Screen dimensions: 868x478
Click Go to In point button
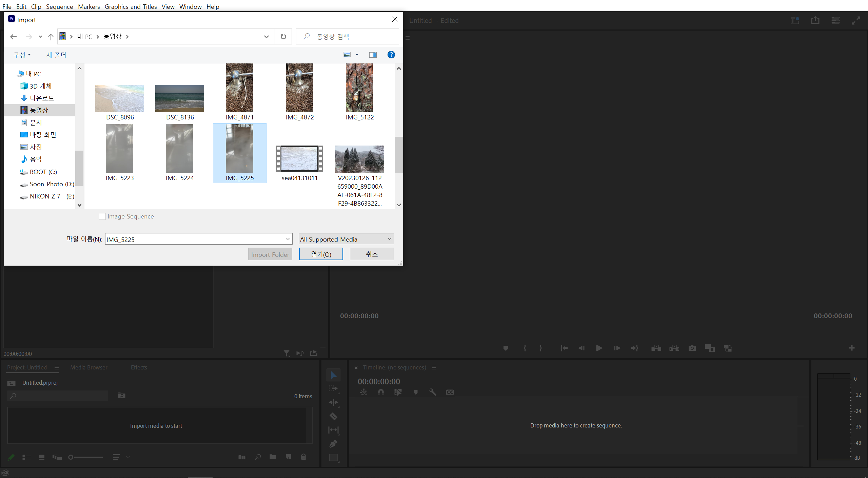[564, 348]
